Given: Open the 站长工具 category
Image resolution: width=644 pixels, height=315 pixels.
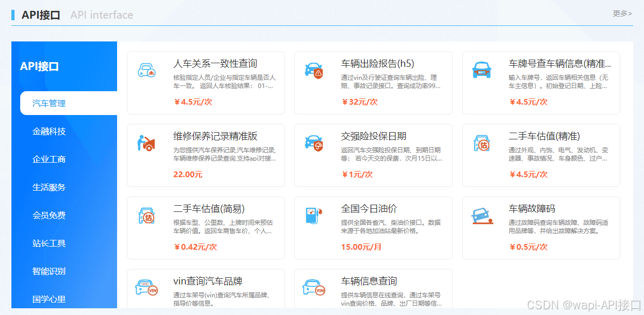Looking at the screenshot, I should (x=49, y=243).
